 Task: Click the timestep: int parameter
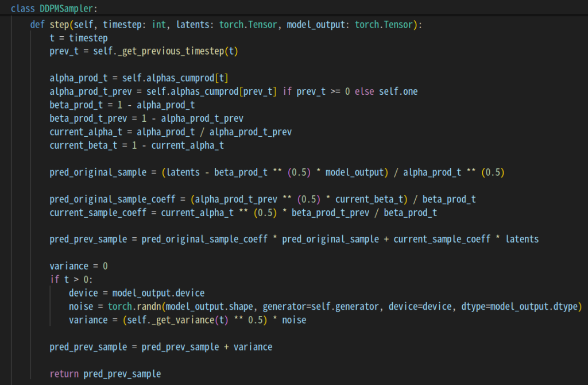pos(128,25)
